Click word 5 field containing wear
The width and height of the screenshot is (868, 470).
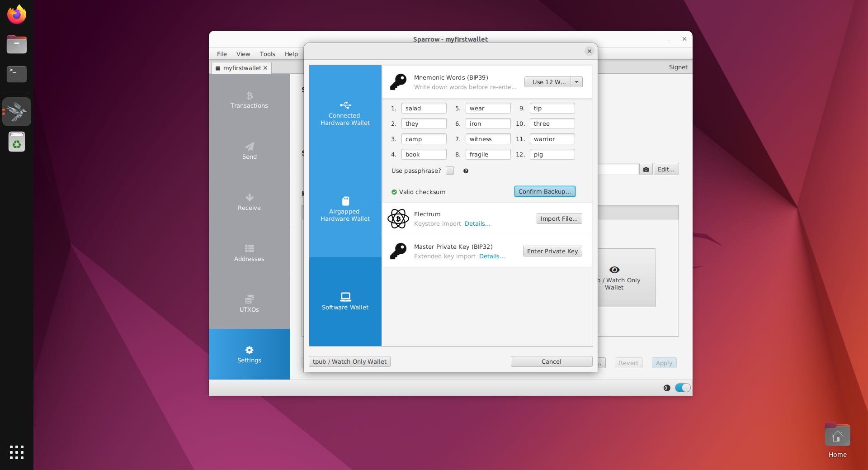click(488, 108)
